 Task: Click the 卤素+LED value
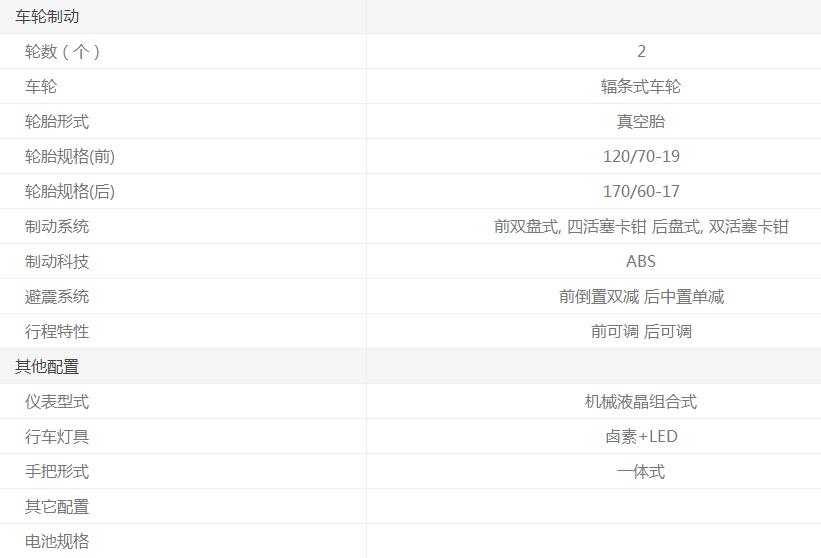641,436
